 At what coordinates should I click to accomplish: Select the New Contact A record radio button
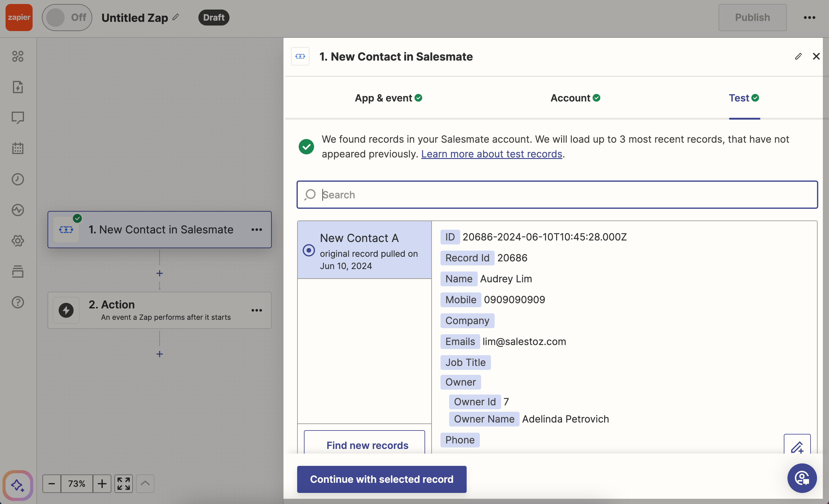point(309,250)
